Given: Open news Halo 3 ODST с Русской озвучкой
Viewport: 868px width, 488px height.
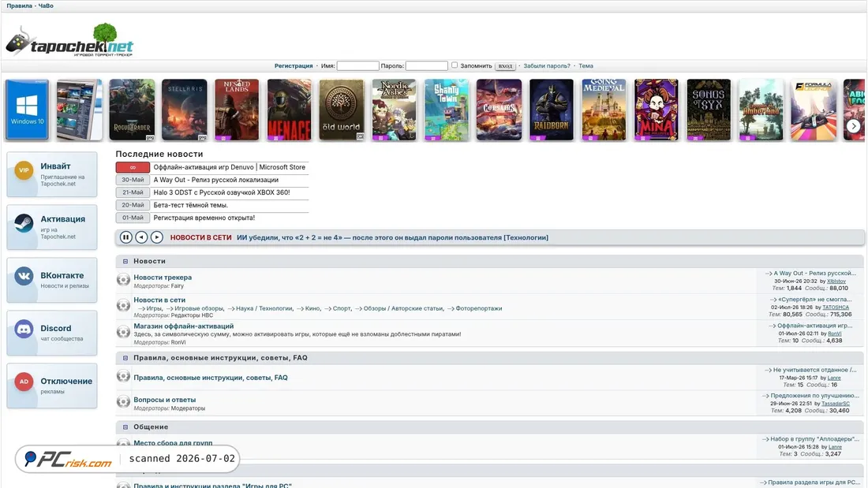Looking at the screenshot, I should [x=222, y=192].
